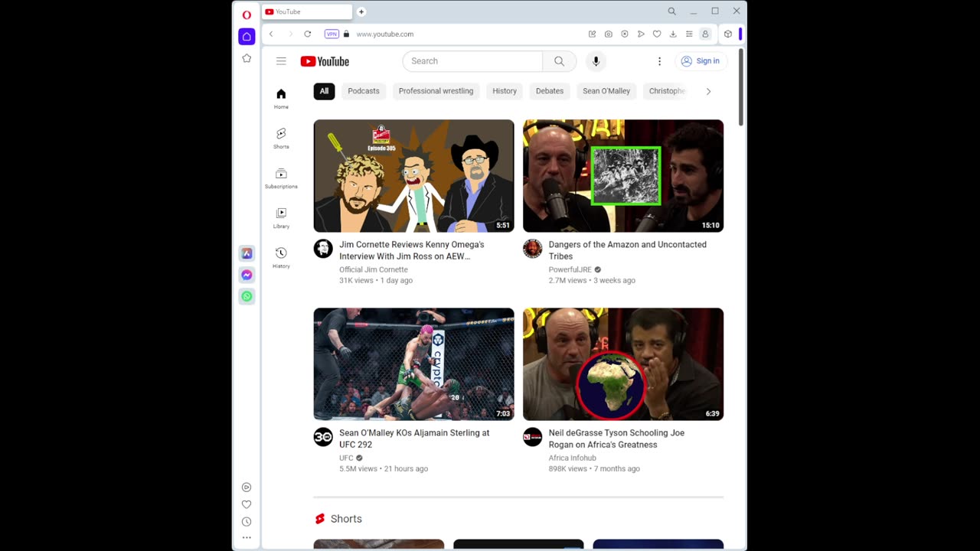Open UFC channel avatar
The height and width of the screenshot is (551, 980).
[x=323, y=437]
